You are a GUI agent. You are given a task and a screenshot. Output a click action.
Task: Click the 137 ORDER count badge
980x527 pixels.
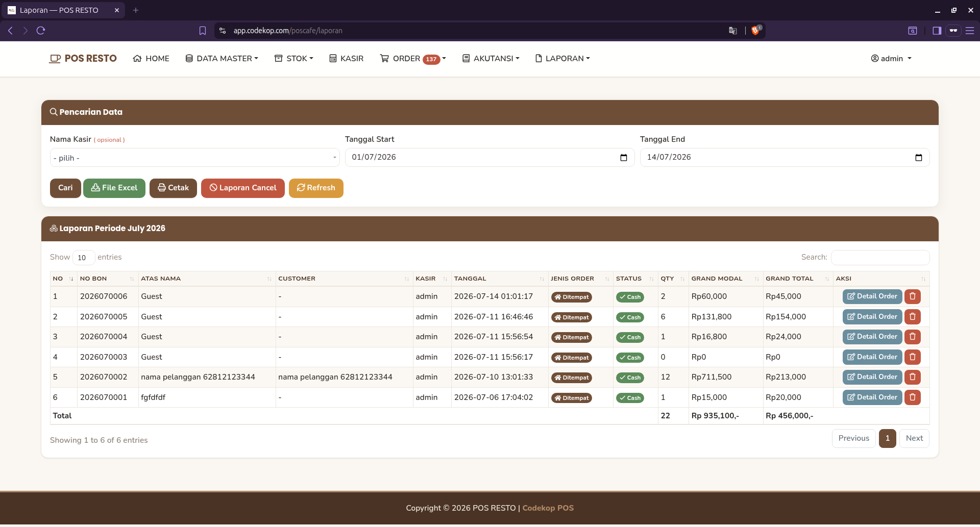click(431, 59)
